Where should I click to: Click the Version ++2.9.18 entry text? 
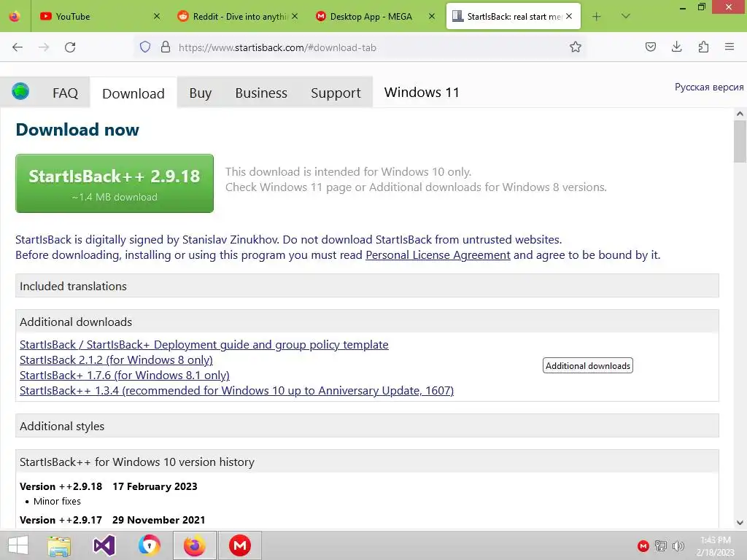click(109, 486)
